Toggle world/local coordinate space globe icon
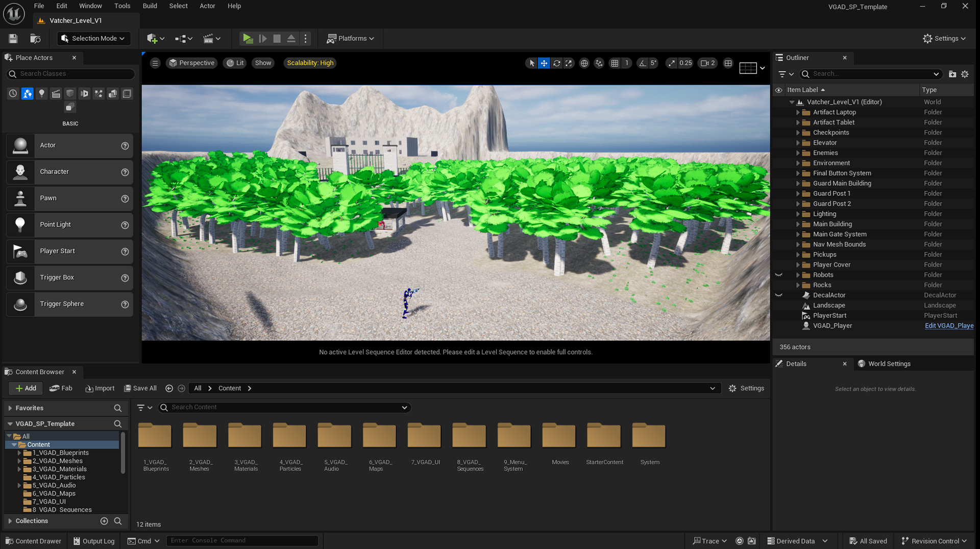980x549 pixels. point(584,63)
